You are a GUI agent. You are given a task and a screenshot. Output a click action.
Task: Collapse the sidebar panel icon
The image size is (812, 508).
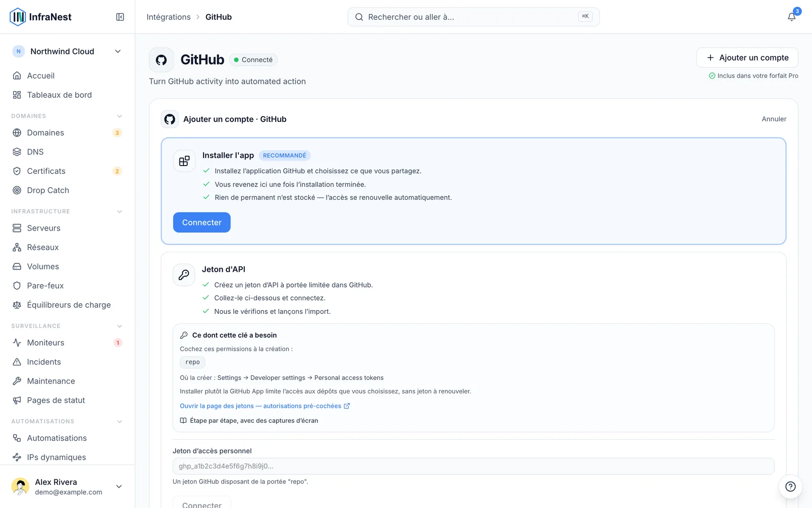[120, 17]
